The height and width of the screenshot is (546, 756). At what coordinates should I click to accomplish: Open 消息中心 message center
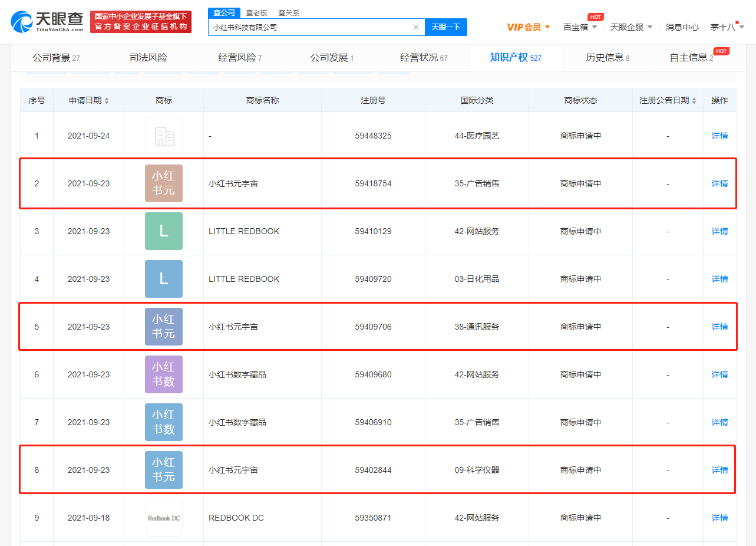coord(682,27)
